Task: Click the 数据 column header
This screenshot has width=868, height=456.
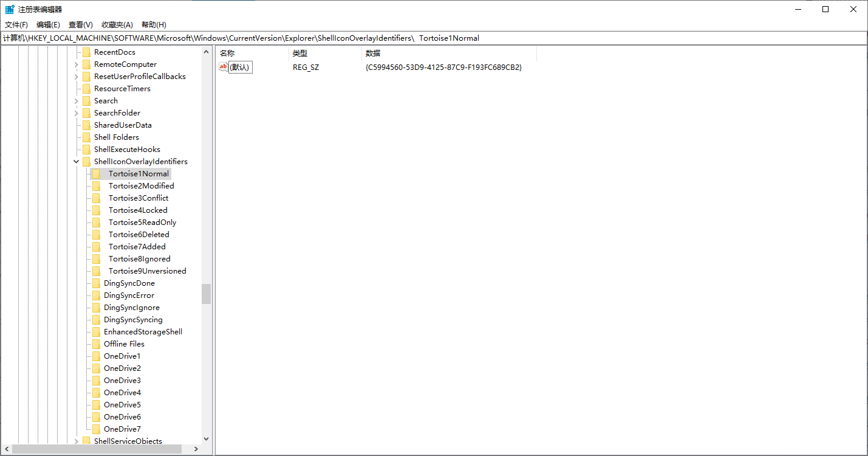Action: [449, 54]
